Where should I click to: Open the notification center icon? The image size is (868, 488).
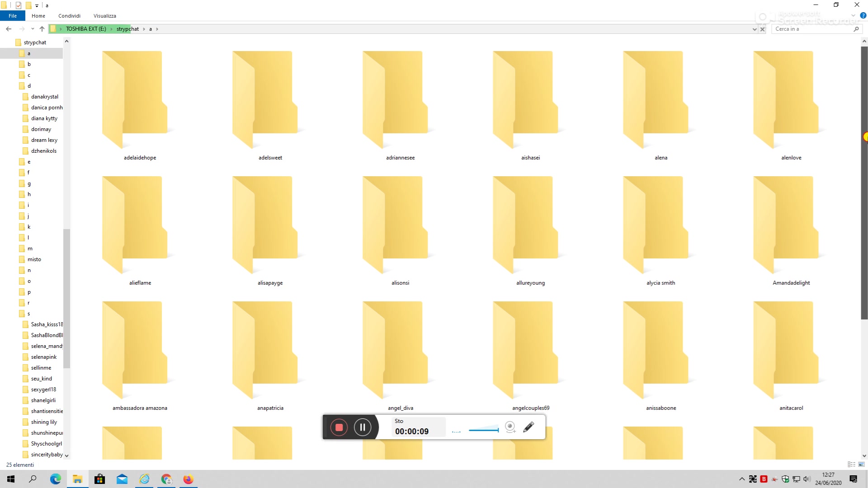pos(854,479)
